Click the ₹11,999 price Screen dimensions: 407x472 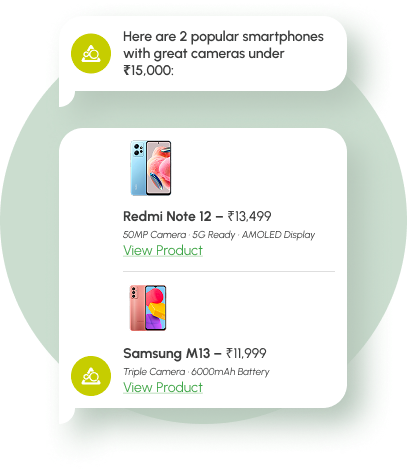pos(246,353)
